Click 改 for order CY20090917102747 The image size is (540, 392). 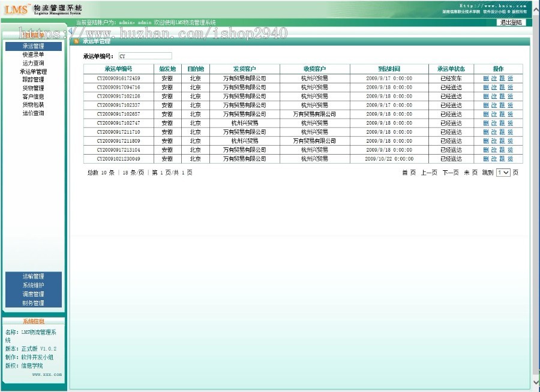[x=494, y=123]
